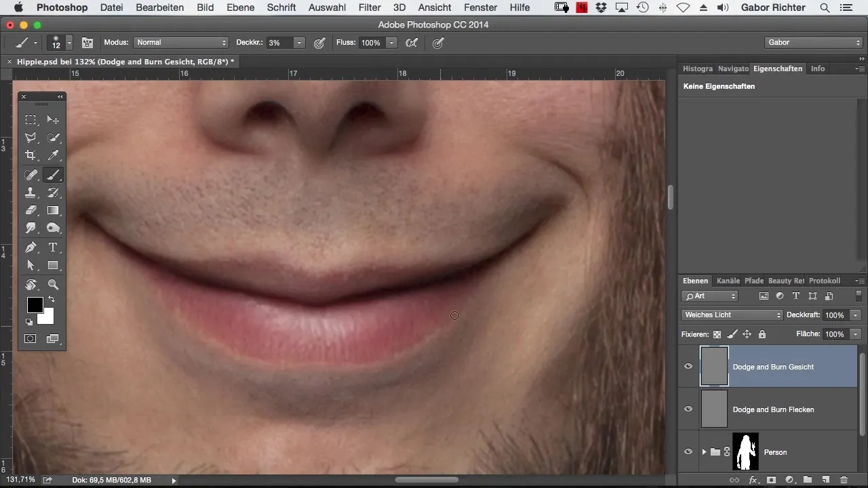Select the Type tool
Viewport: 868px width, 488px height.
pos(53,247)
